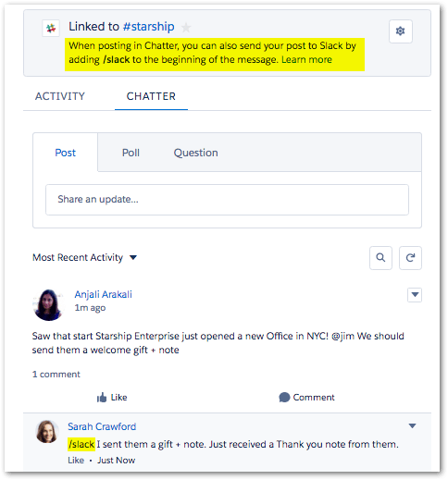
Task: Open Sarah Crawford's profile photo
Action: pos(47,432)
